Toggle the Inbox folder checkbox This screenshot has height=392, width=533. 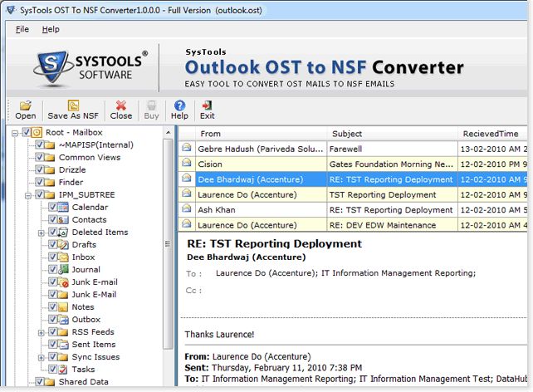pos(52,257)
